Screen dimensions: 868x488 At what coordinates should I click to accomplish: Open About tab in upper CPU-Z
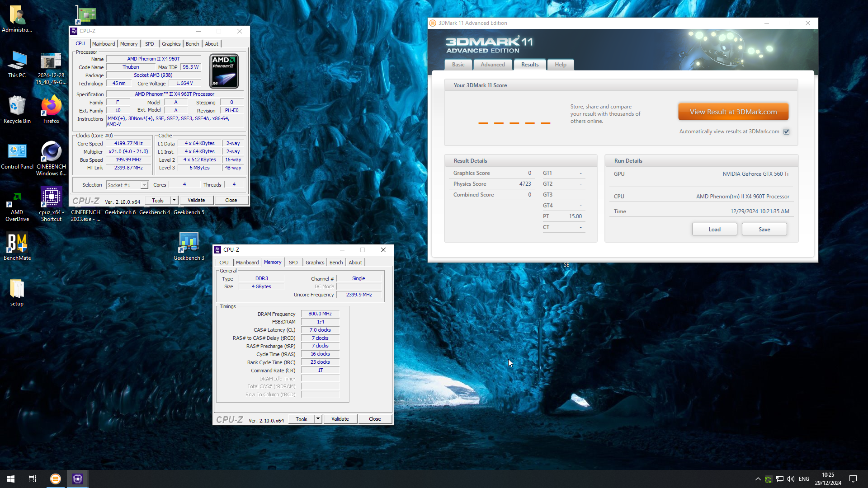click(x=212, y=44)
